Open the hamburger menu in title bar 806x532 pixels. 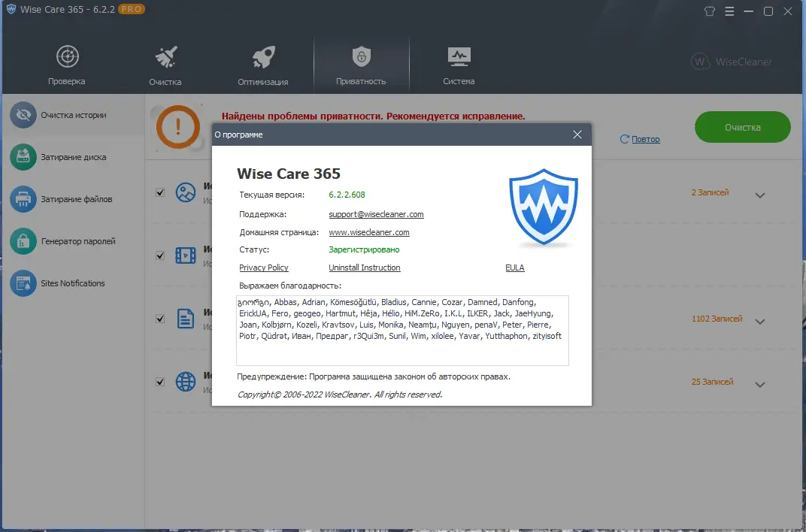729,11
